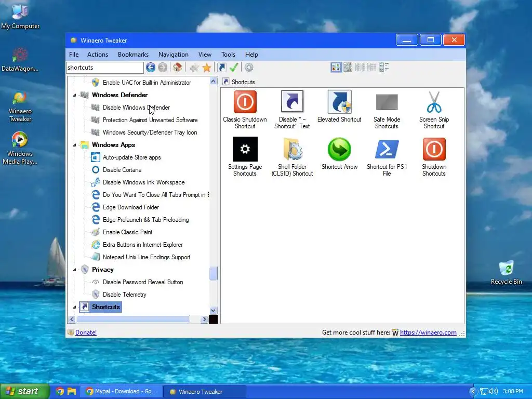Click the Donate! link

(x=86, y=332)
